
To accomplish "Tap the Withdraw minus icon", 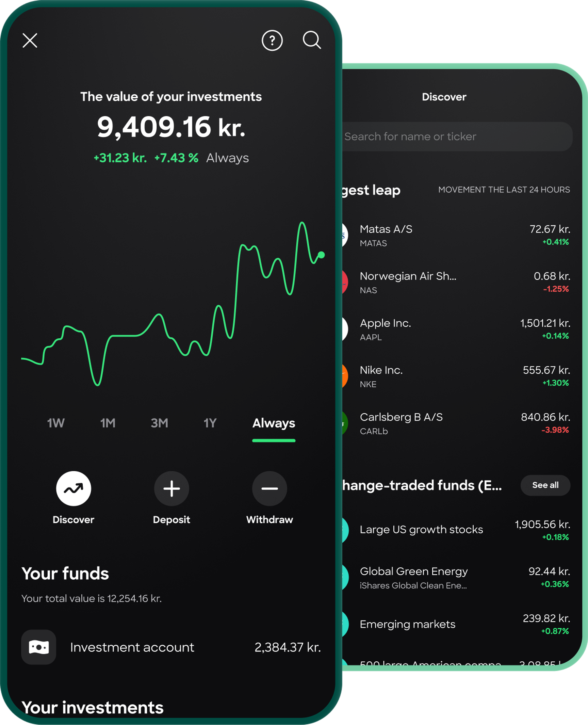I will 269,488.
